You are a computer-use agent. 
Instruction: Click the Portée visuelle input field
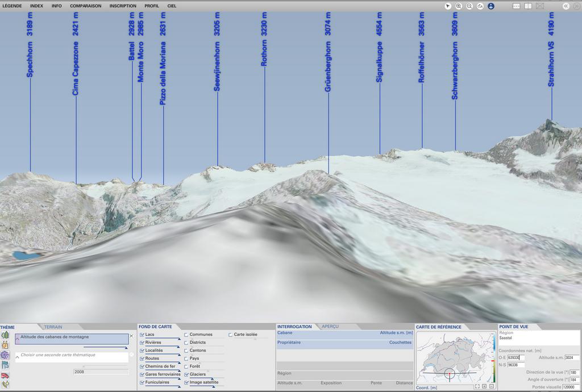pos(571,386)
